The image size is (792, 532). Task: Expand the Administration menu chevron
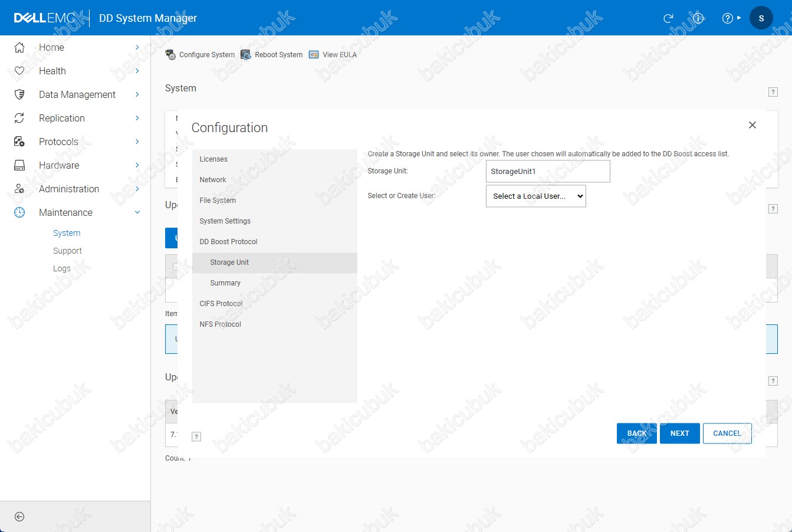137,189
